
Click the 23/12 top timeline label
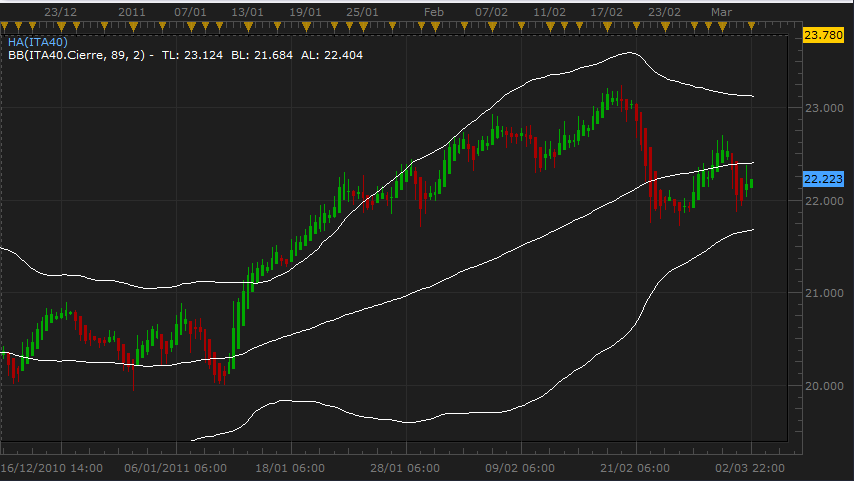pyautogui.click(x=60, y=12)
